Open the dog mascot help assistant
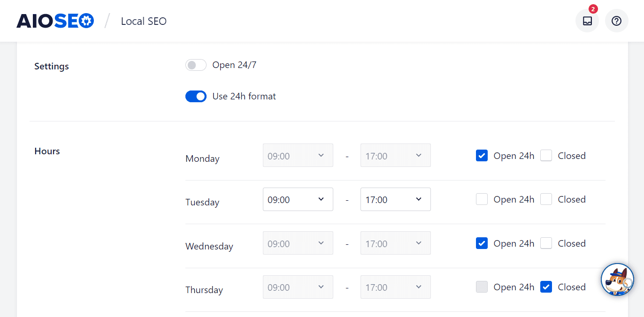This screenshot has width=644, height=317. coord(617,279)
